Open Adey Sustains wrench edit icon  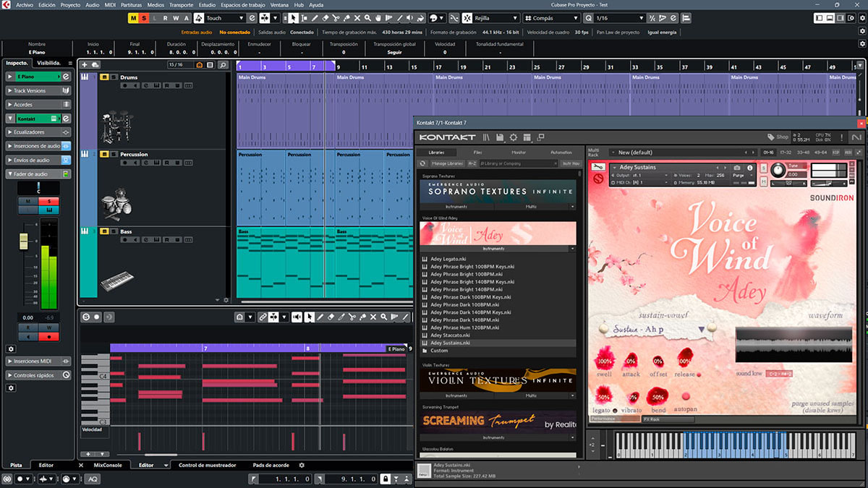(x=597, y=167)
